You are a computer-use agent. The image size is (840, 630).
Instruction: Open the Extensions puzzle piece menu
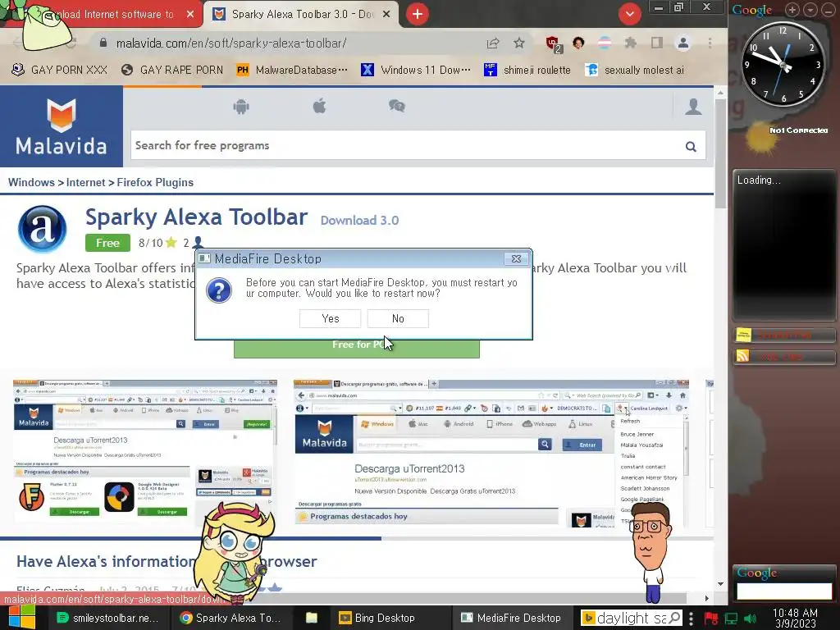coord(631,43)
